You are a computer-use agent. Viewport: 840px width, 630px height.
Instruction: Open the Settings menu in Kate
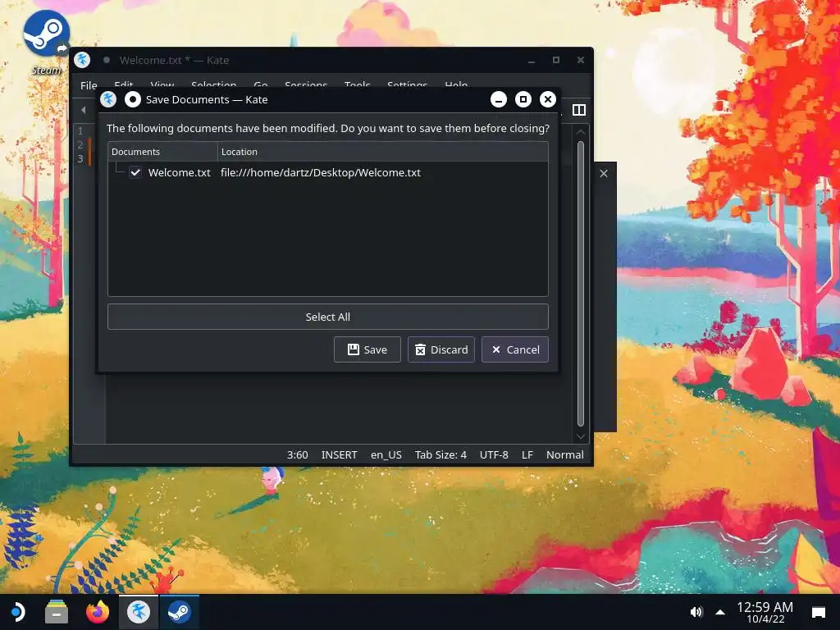pyautogui.click(x=407, y=84)
